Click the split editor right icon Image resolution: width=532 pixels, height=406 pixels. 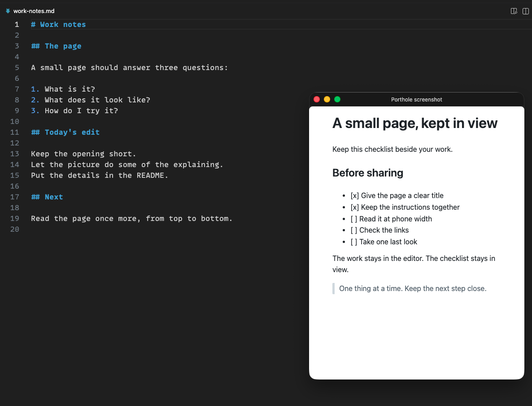coord(526,11)
